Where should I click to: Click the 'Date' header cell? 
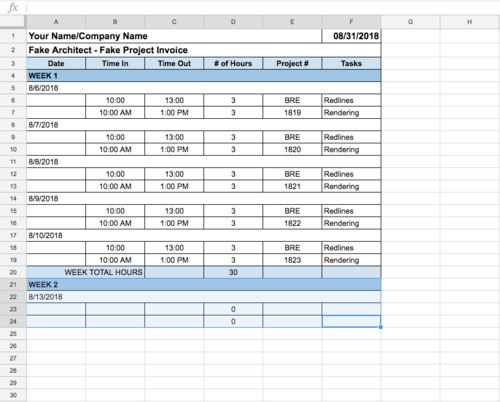[x=56, y=63]
